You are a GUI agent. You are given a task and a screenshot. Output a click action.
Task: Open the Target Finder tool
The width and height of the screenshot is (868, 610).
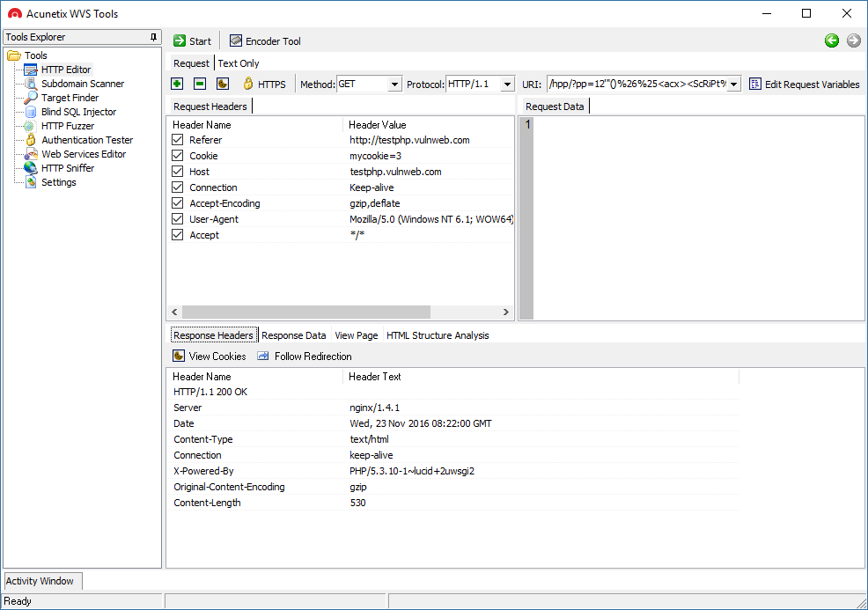pyautogui.click(x=70, y=98)
